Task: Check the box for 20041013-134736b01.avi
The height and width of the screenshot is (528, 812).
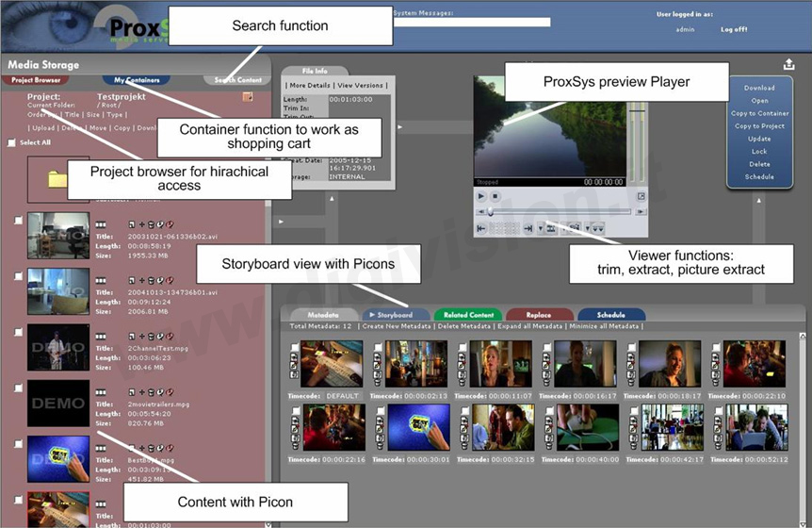Action: [x=18, y=276]
